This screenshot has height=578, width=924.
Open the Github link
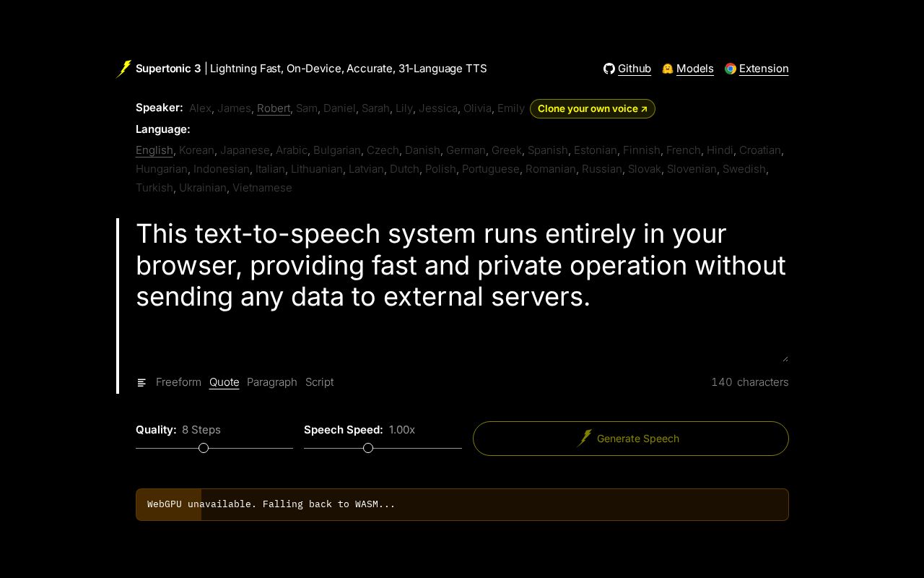635,69
